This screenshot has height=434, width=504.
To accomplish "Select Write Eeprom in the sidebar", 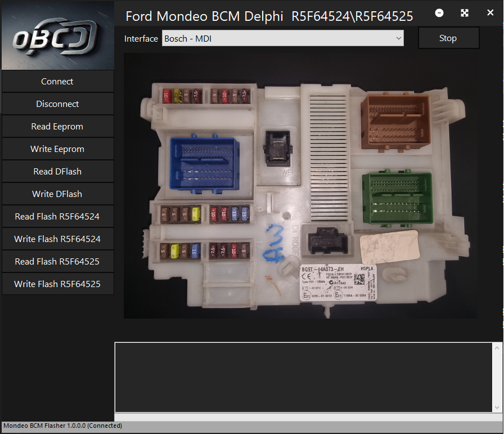I will click(57, 149).
